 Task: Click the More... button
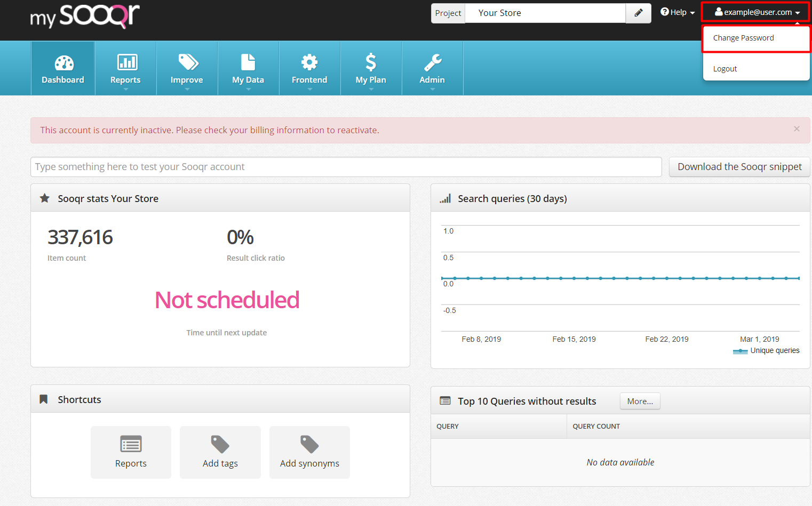pos(640,401)
